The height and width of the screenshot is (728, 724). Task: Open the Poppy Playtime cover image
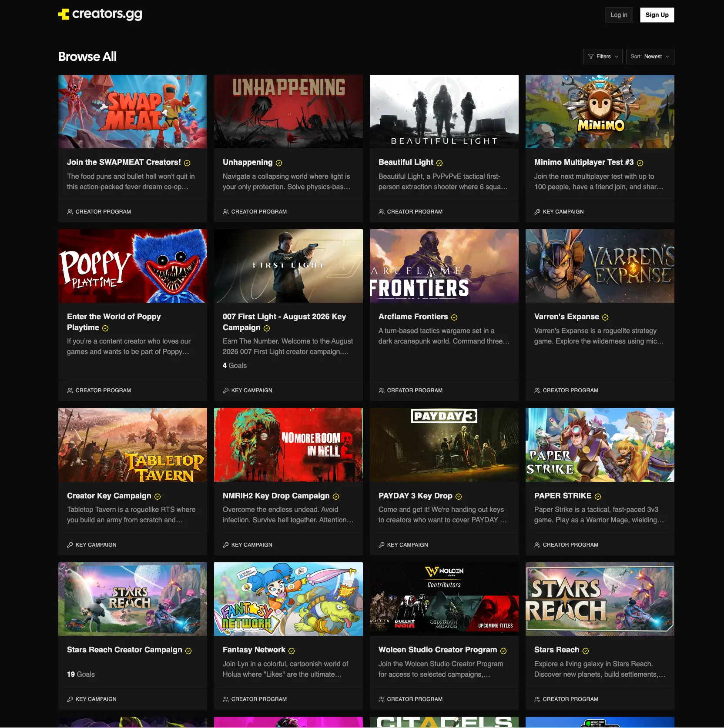tap(133, 266)
